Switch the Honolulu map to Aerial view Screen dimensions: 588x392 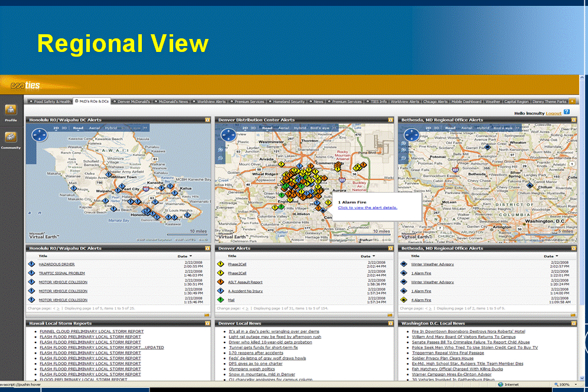[x=95, y=128]
